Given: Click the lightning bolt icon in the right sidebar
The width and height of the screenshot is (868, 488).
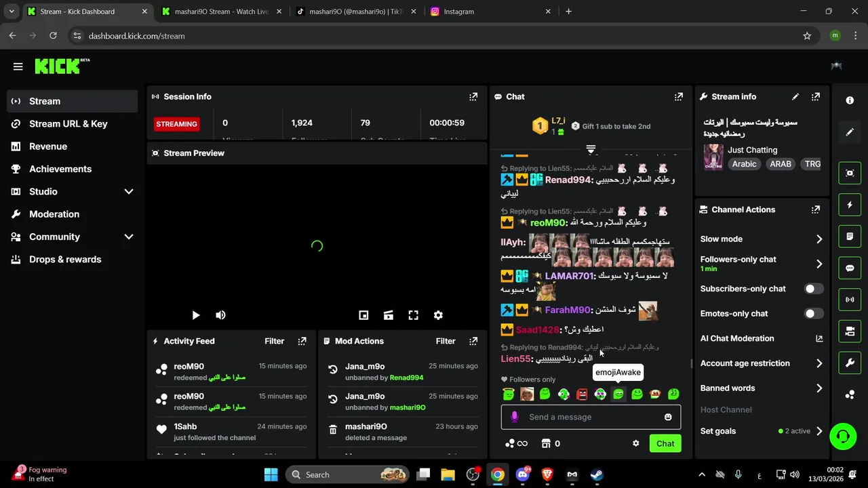Looking at the screenshot, I should coord(850,205).
